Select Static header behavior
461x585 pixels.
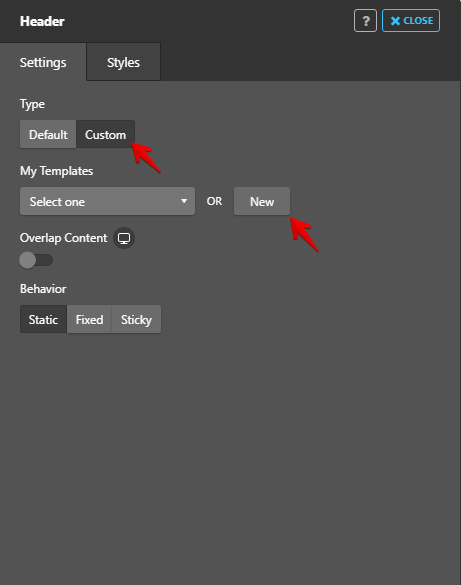pyautogui.click(x=43, y=319)
